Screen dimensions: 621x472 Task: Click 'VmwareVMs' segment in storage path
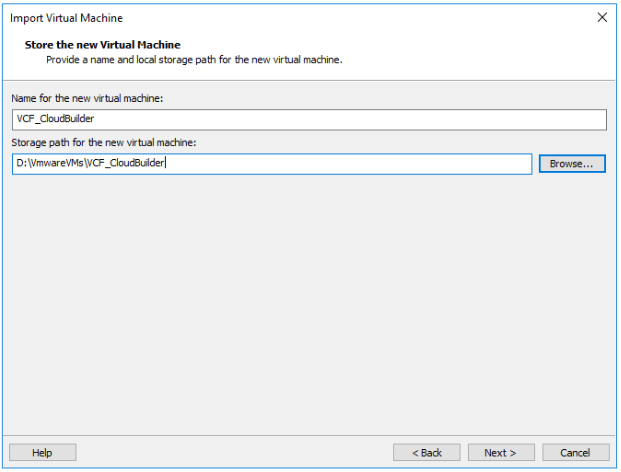pos(55,164)
